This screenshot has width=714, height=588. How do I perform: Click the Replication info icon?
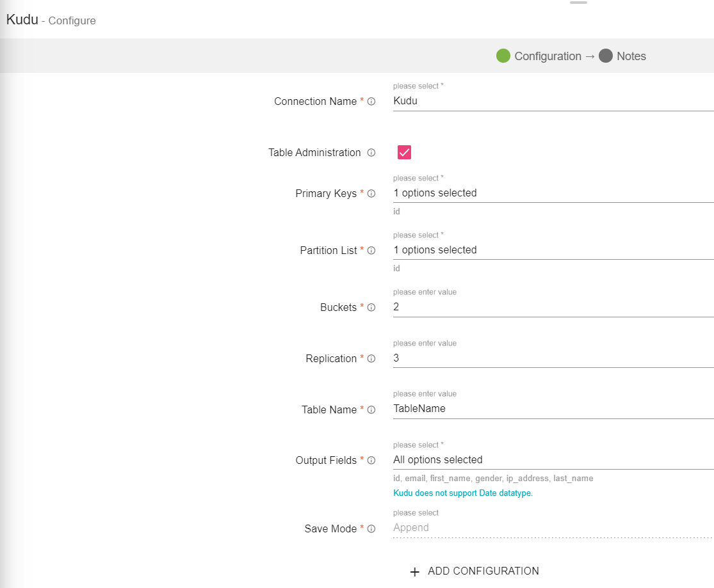(x=371, y=359)
